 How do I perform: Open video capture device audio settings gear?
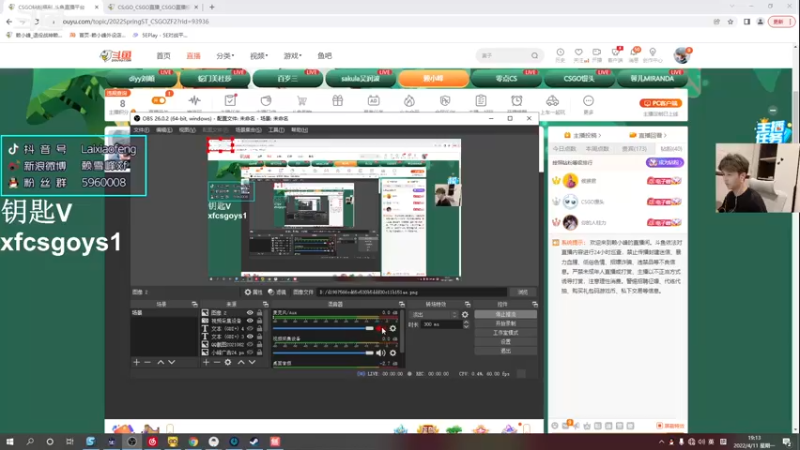click(x=393, y=353)
